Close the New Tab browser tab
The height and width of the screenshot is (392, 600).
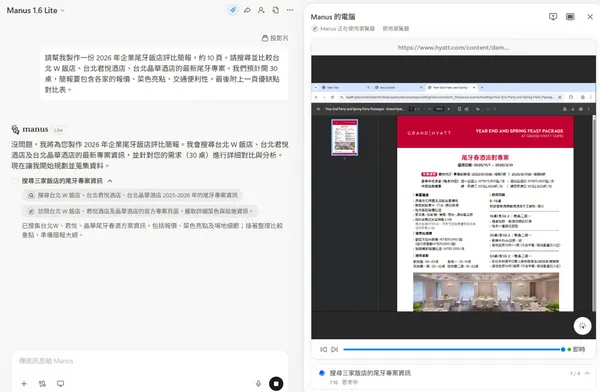pos(368,87)
